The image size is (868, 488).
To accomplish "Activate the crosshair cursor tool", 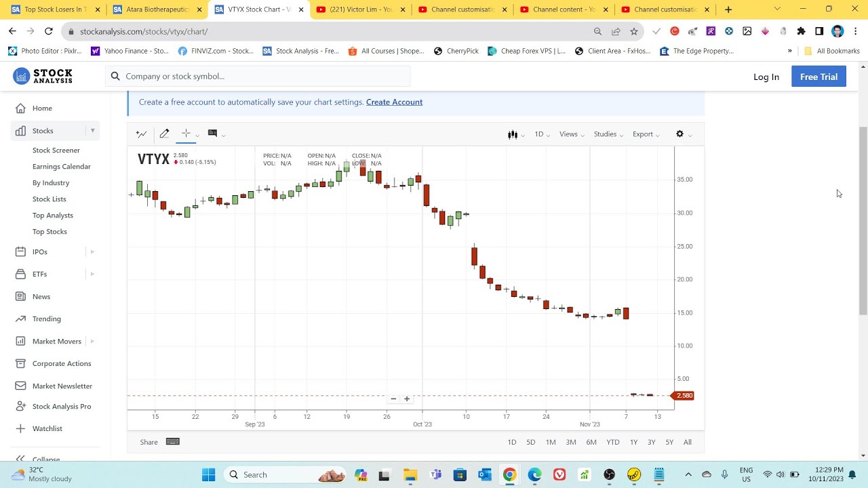I will point(186,134).
